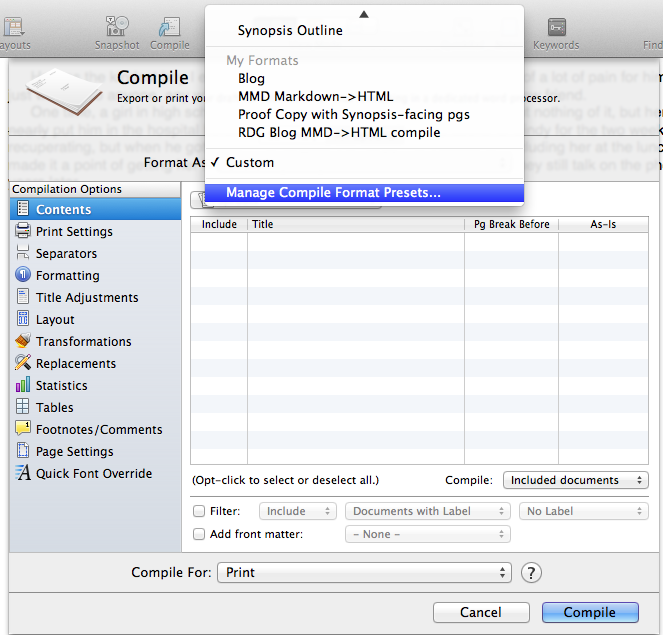Select MMD Markdown->HTML format
This screenshot has height=635, width=663.
(364, 96)
